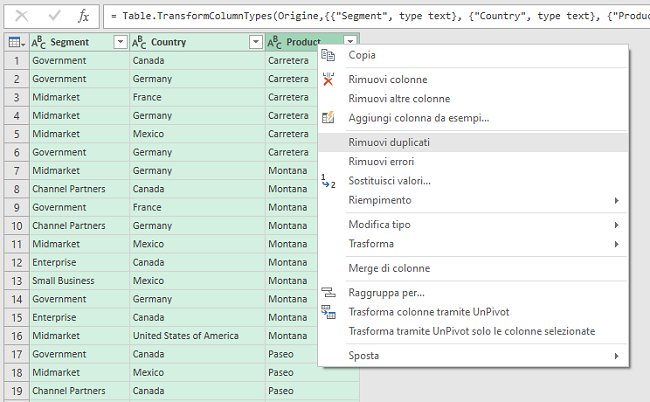Click the Sostituisci valori 1-2 icon
The image size is (650, 402).
[x=328, y=181]
